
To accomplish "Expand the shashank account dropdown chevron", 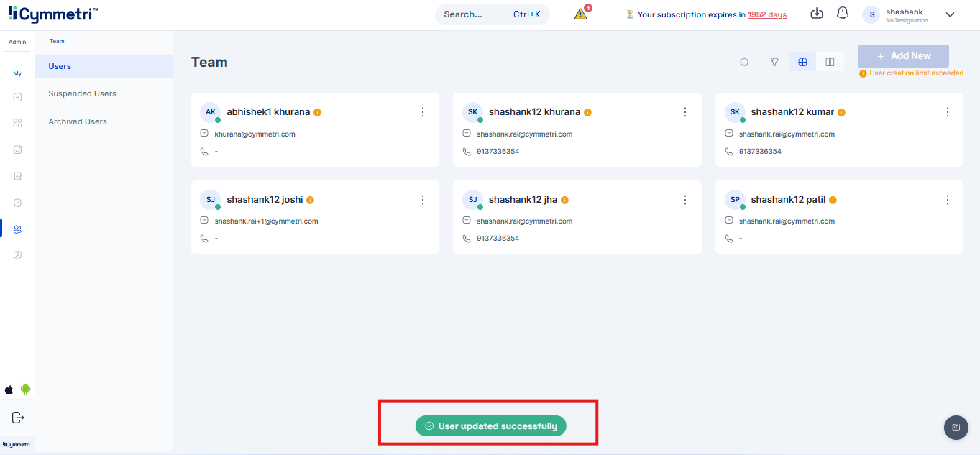I will click(950, 14).
